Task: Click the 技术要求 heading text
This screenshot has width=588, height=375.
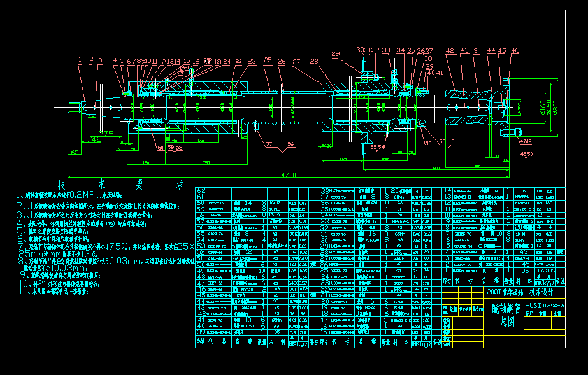Action: pyautogui.click(x=120, y=184)
